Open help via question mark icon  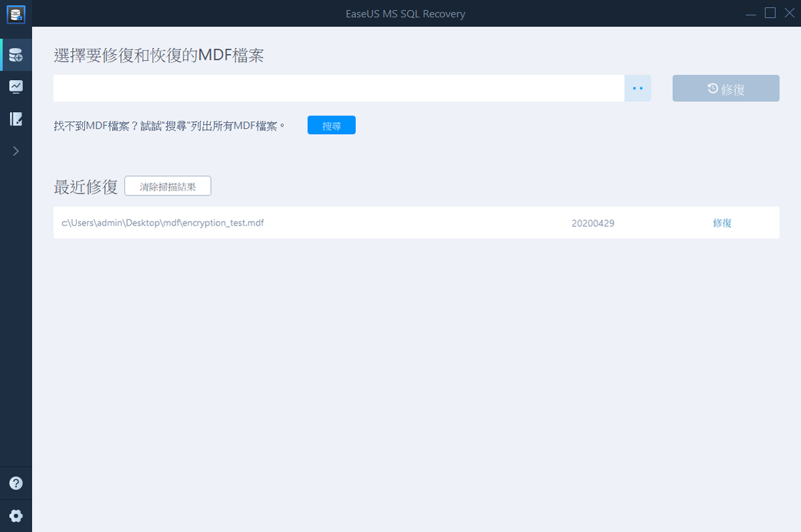(x=16, y=483)
